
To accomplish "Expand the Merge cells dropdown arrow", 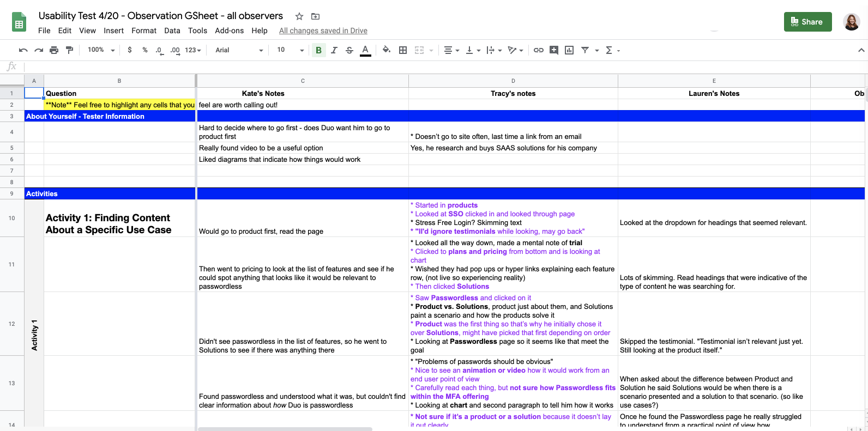I will [431, 50].
